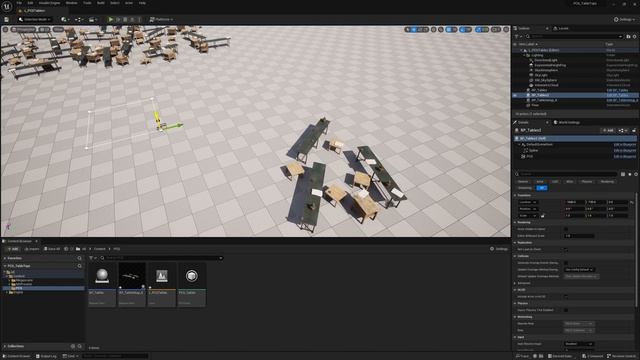Open the quick add content dropdown
The width and height of the screenshot is (640, 360).
[64, 19]
